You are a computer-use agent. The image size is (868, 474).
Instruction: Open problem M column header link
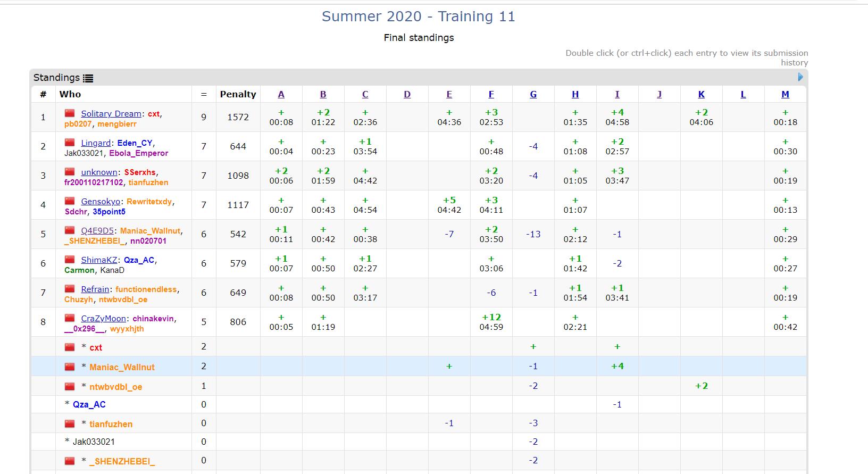(785, 94)
